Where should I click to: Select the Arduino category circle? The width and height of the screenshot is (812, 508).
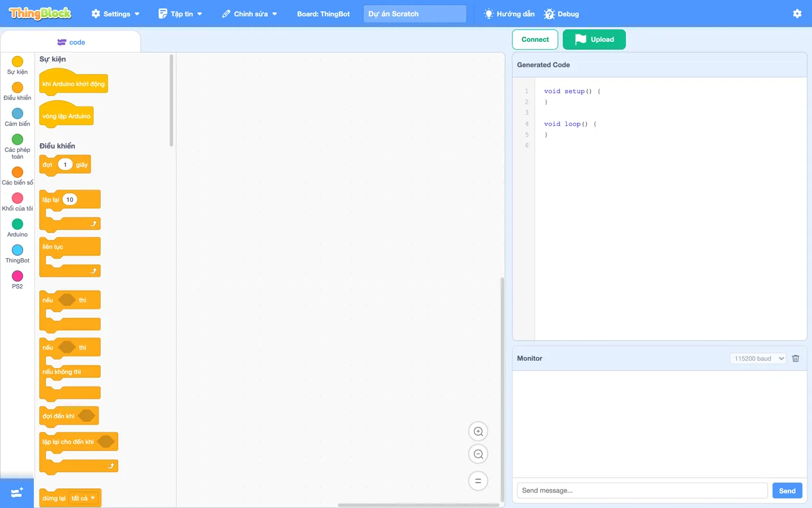tap(17, 224)
